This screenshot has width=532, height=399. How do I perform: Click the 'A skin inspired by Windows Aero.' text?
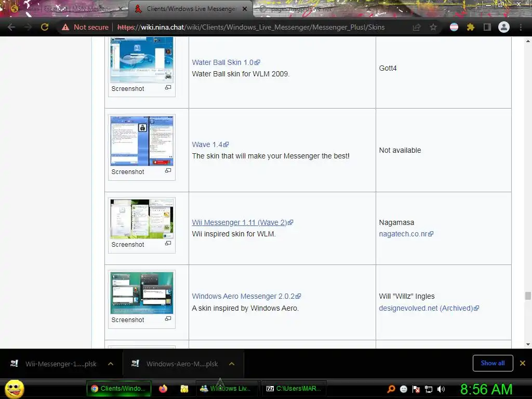click(x=245, y=308)
